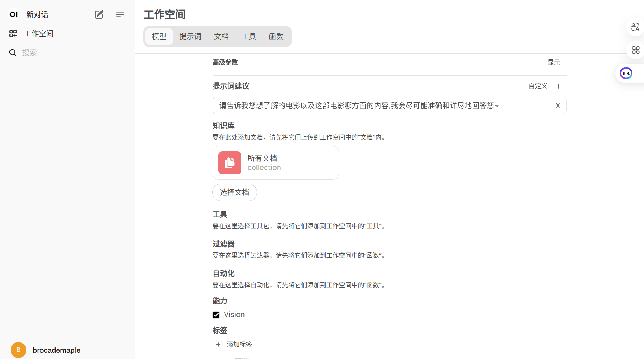The height and width of the screenshot is (359, 644).
Task: Switch to the 提示词 tab
Action: pos(190,37)
